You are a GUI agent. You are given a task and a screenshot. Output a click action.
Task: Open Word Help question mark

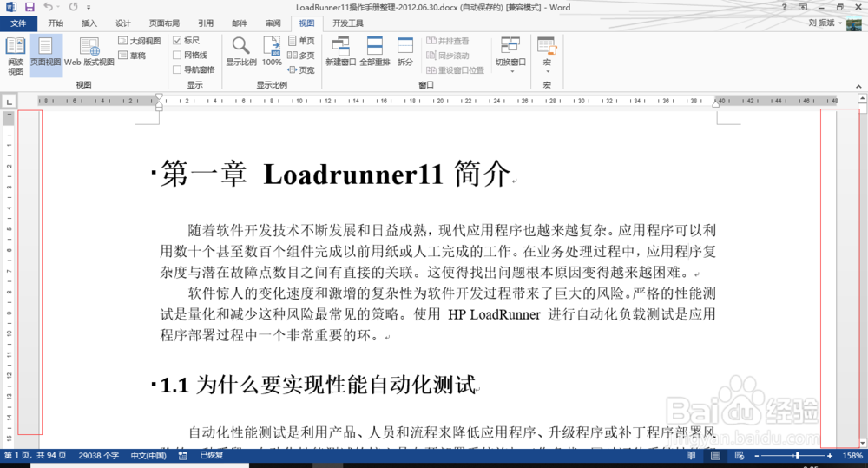point(785,7)
